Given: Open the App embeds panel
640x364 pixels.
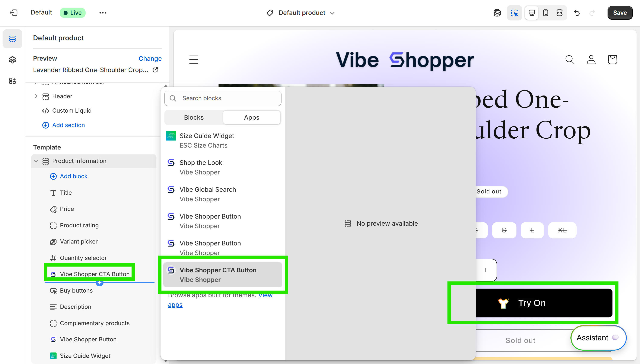Looking at the screenshot, I should 13,81.
